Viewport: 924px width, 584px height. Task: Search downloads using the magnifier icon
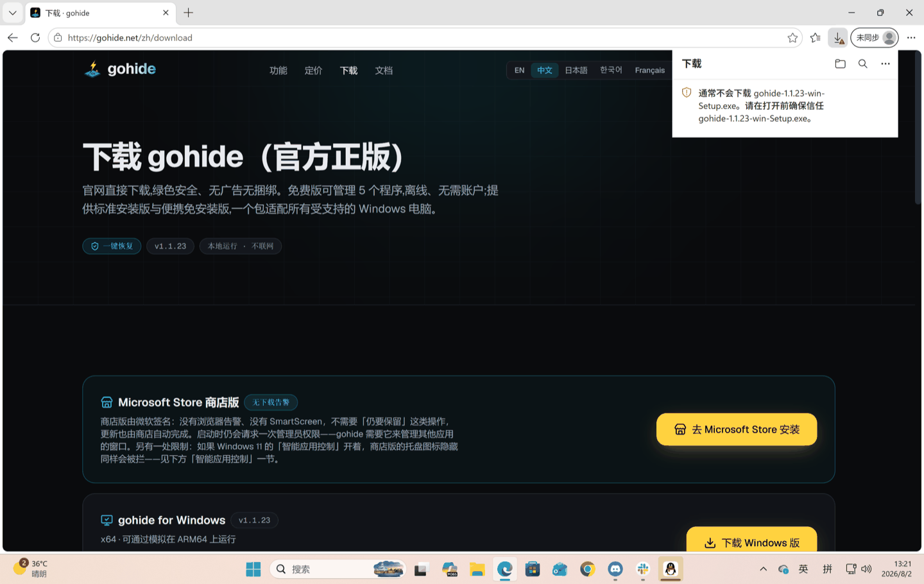863,64
